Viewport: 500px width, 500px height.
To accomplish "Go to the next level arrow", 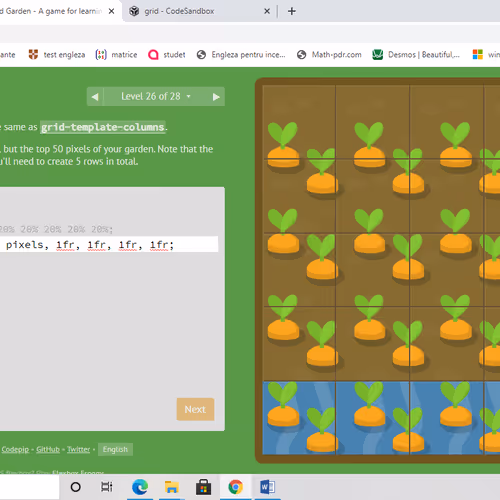I will point(216,97).
